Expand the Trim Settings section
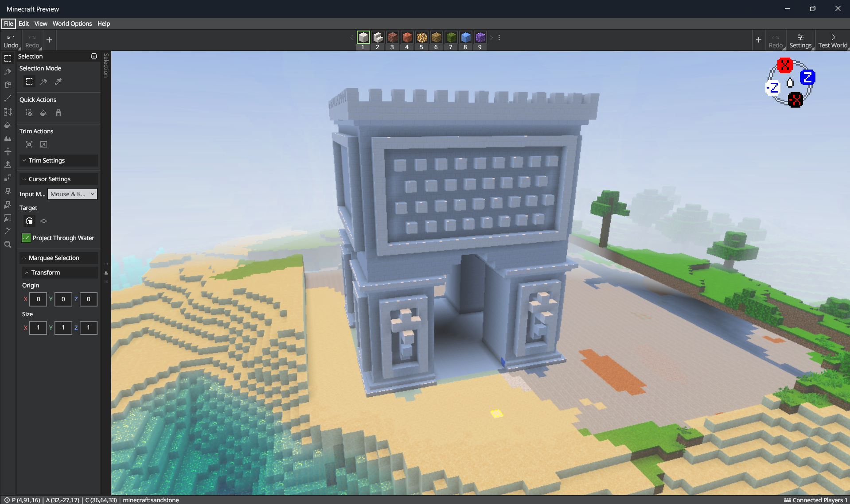 coord(58,160)
